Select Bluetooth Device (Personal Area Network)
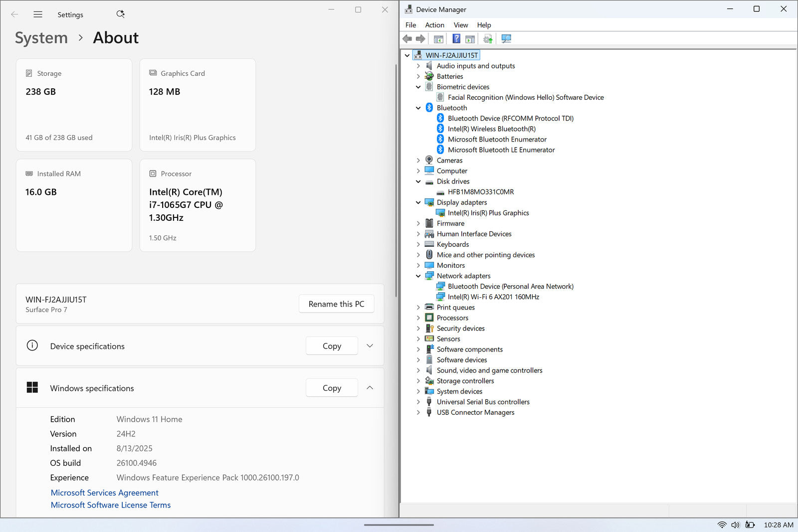The image size is (798, 532). coord(511,286)
